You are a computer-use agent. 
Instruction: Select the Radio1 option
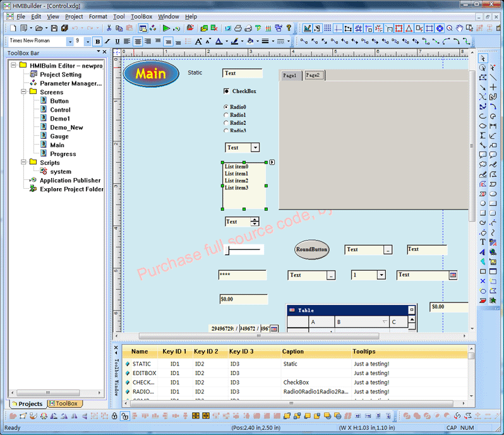227,115
